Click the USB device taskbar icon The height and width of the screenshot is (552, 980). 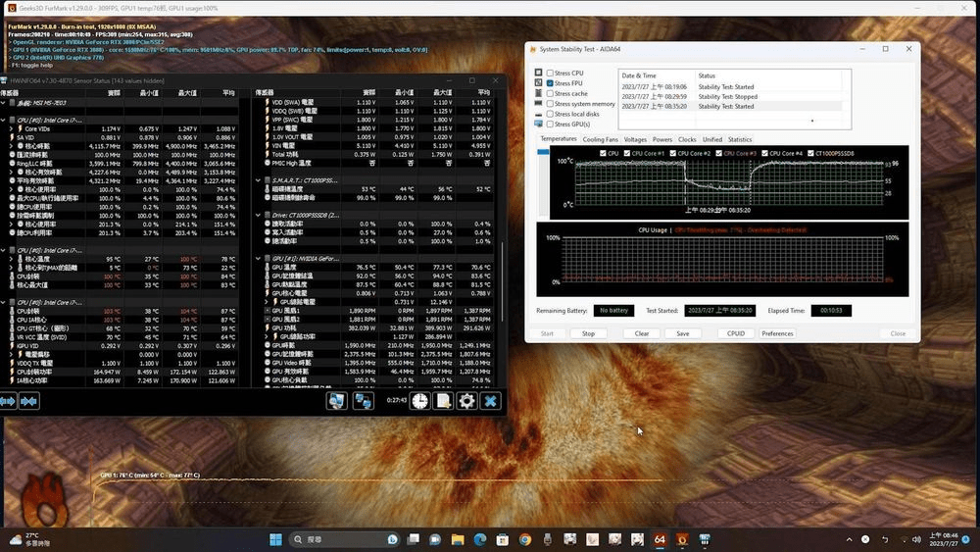pyautogui.click(x=548, y=539)
